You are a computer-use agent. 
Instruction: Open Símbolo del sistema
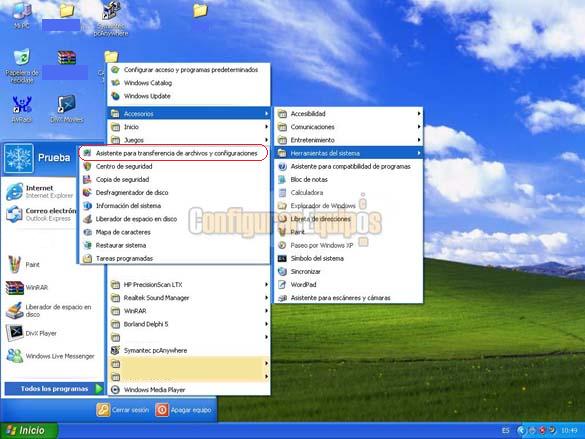349,258
